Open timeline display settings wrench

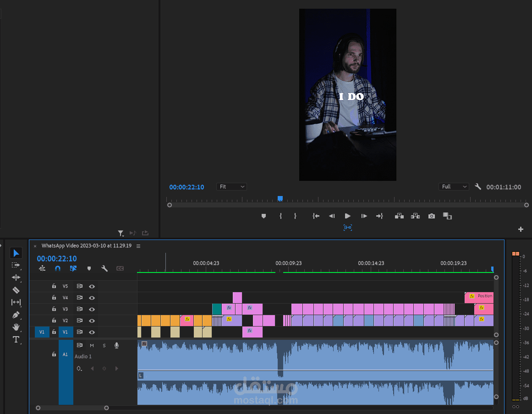point(104,269)
